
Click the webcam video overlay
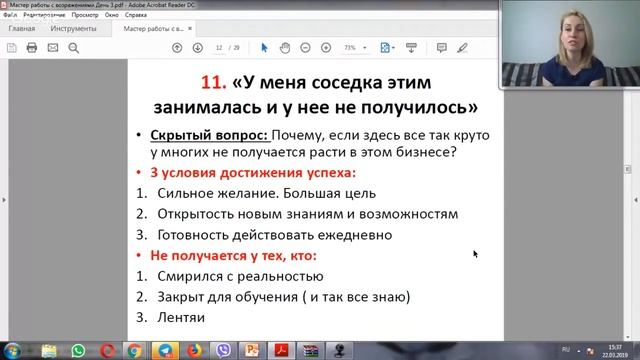coord(570,44)
